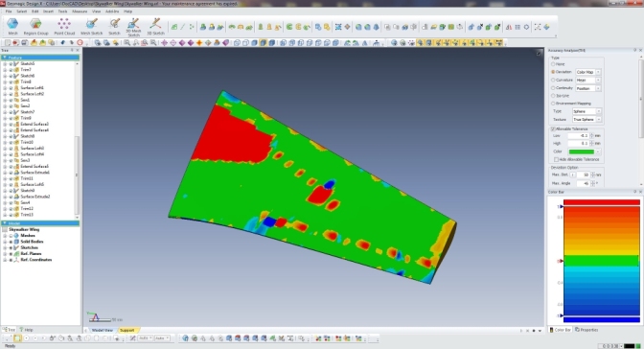
Task: Open the True Sphere texture dropdown
Action: [x=586, y=119]
